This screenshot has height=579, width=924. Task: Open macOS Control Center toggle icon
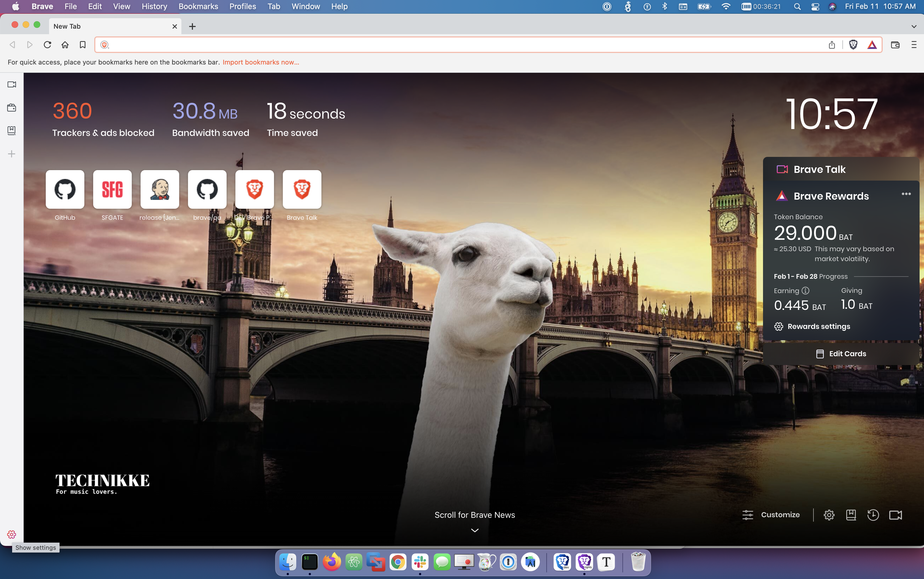[x=815, y=7]
